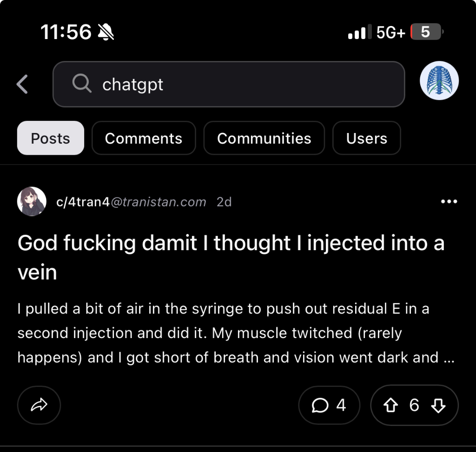The image size is (476, 452).
Task: Tap the search magnifier icon
Action: [x=82, y=84]
